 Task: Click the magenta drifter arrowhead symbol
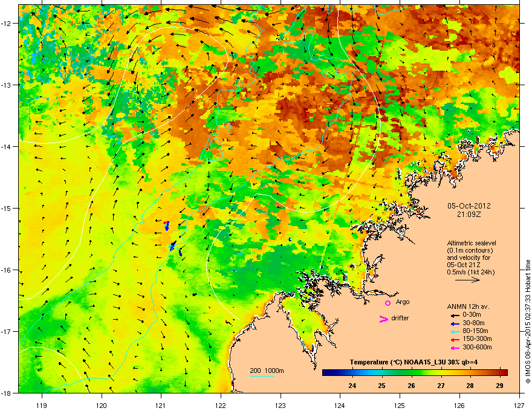point(384,319)
